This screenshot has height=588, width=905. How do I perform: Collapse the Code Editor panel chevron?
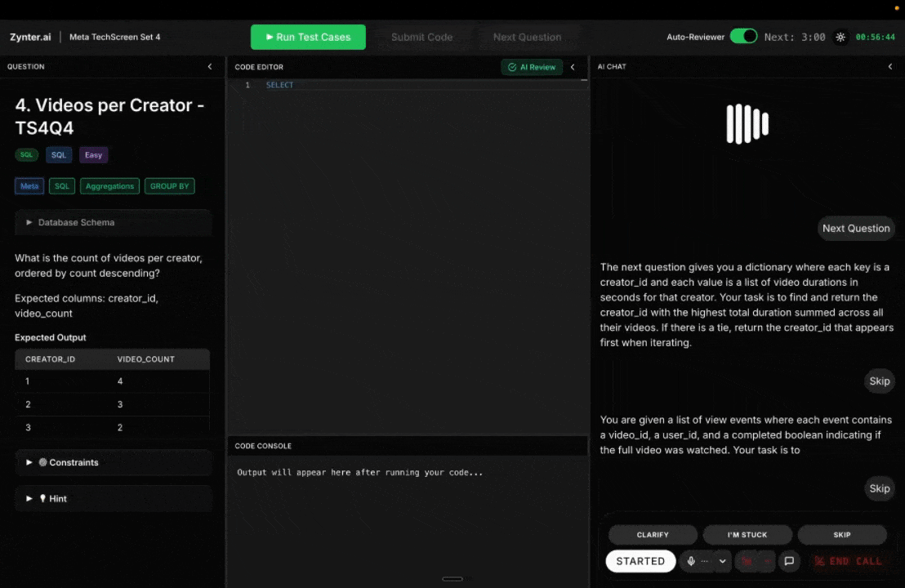pos(573,67)
